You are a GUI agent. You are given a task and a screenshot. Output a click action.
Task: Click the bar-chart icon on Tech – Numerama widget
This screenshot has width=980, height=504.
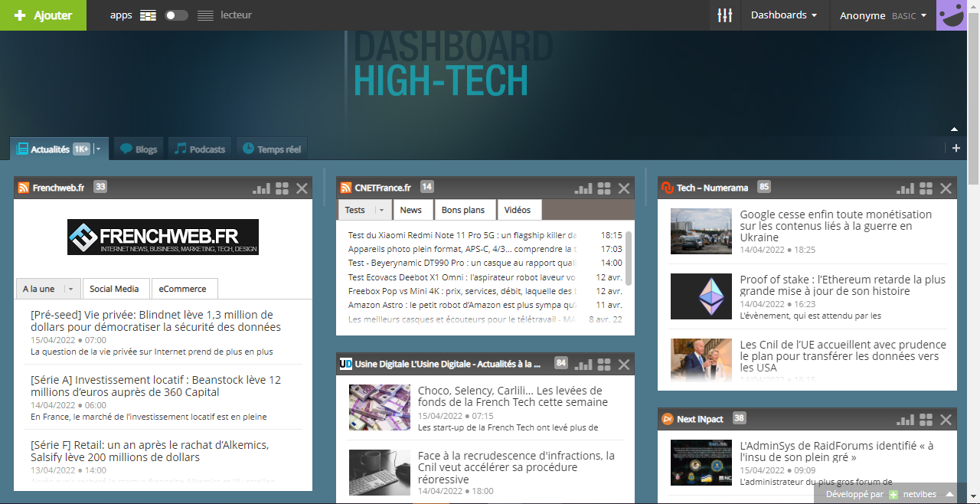click(906, 188)
